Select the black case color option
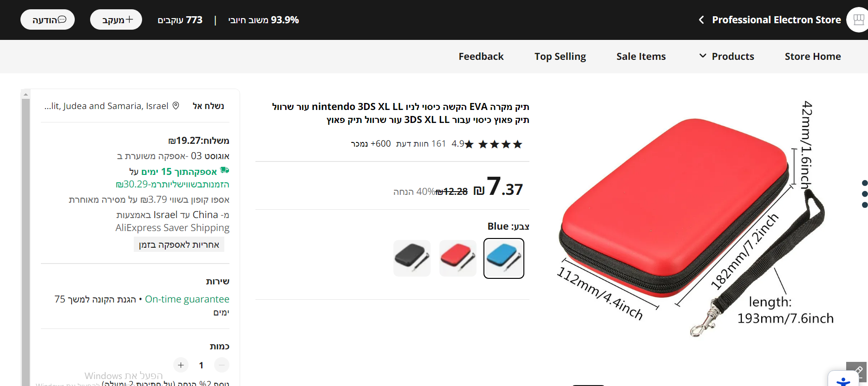Screen dimensions: 868x386 [x=412, y=258]
